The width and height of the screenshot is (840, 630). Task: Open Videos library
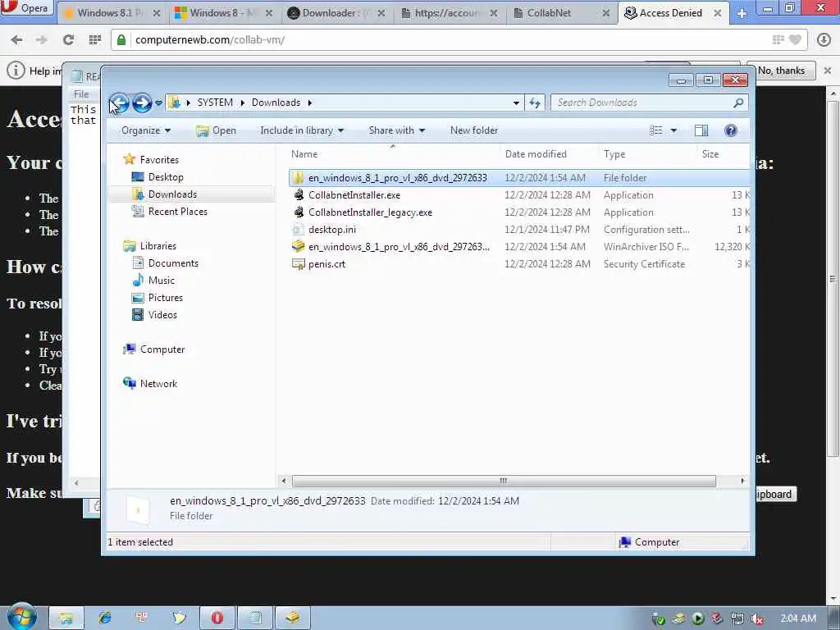click(162, 314)
